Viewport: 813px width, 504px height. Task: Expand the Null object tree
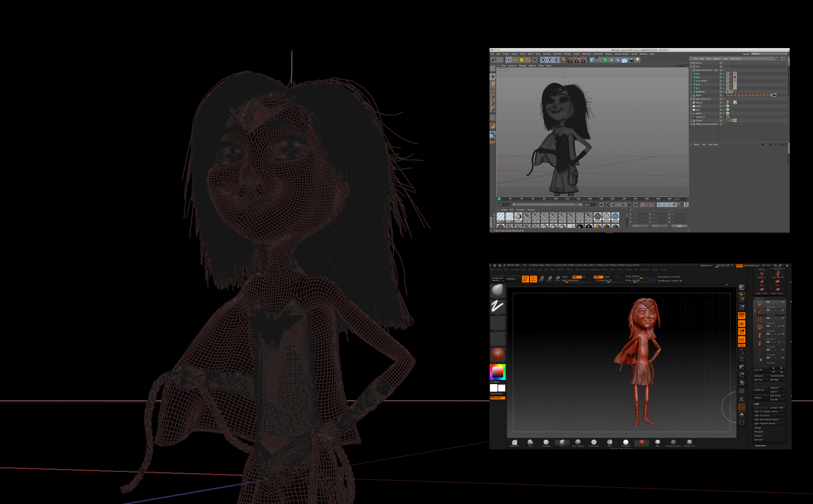coord(691,67)
